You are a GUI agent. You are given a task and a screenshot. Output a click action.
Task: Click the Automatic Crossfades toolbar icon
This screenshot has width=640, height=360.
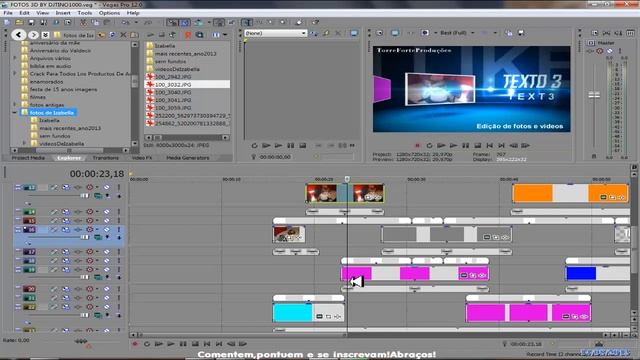(x=185, y=22)
